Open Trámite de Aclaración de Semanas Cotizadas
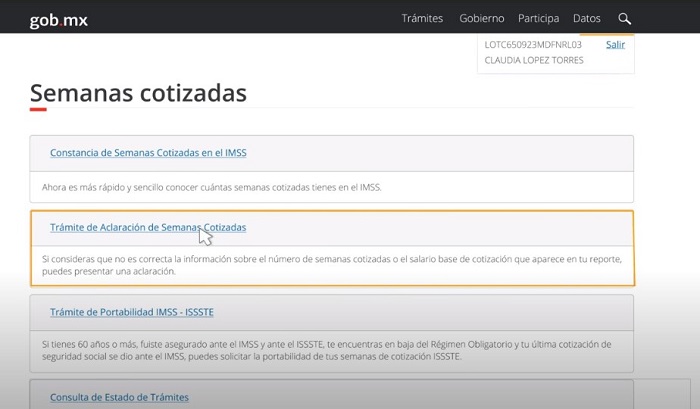The image size is (700, 409). point(148,228)
